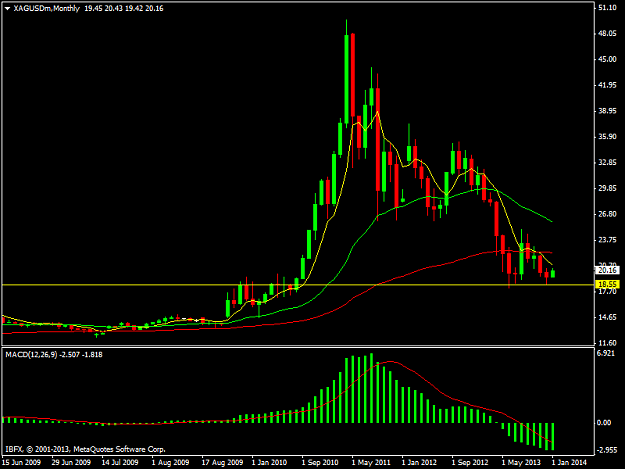Image resolution: width=625 pixels, height=469 pixels.
Task: Select the tallest MACD histogram bar
Action: (x=371, y=388)
